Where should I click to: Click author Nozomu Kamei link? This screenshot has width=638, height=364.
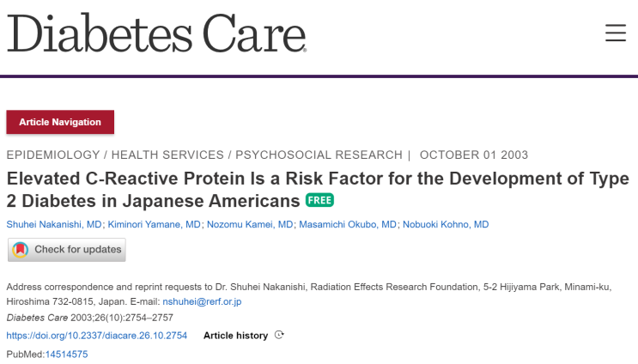tap(249, 224)
